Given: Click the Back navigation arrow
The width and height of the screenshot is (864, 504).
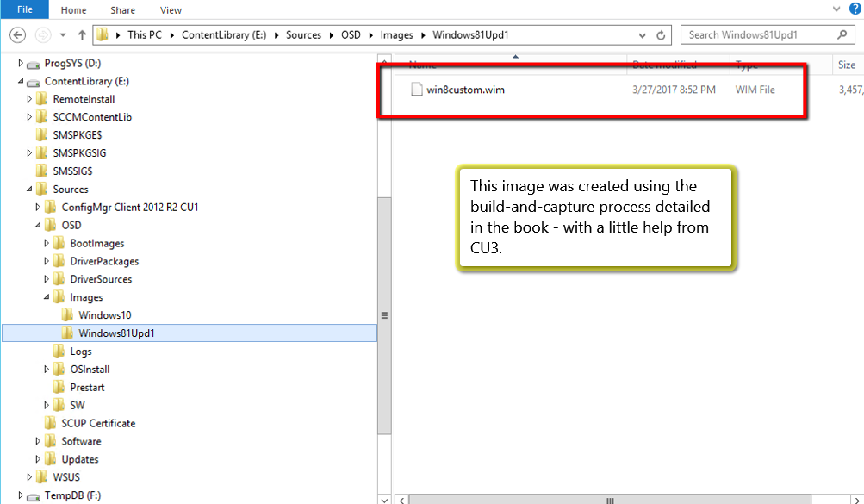Looking at the screenshot, I should tap(19, 35).
